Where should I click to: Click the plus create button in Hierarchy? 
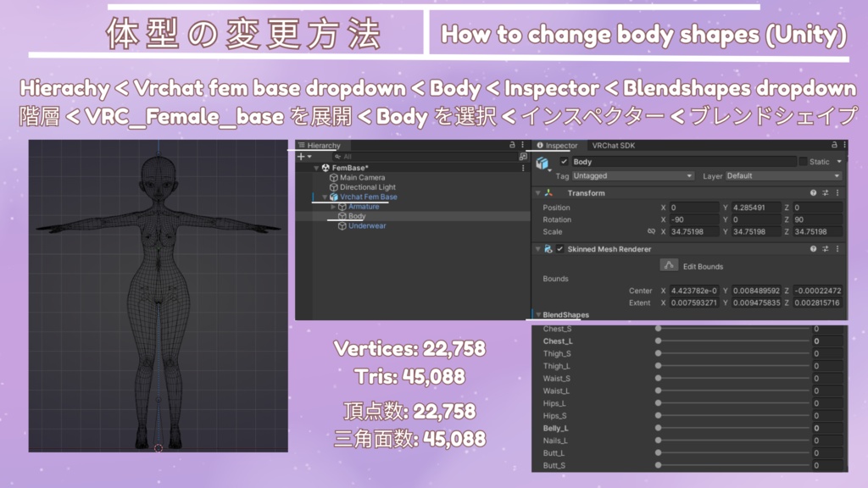coord(300,157)
